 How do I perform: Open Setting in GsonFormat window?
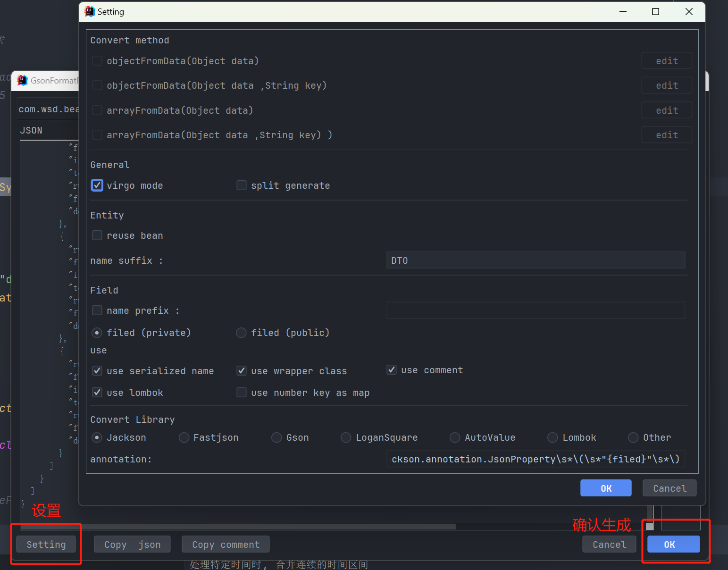[x=46, y=544]
